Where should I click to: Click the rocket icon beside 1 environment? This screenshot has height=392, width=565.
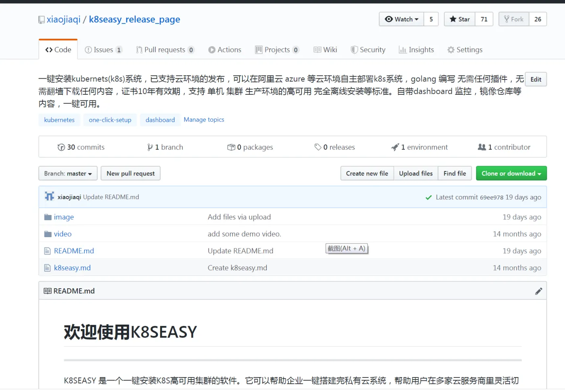click(x=395, y=147)
